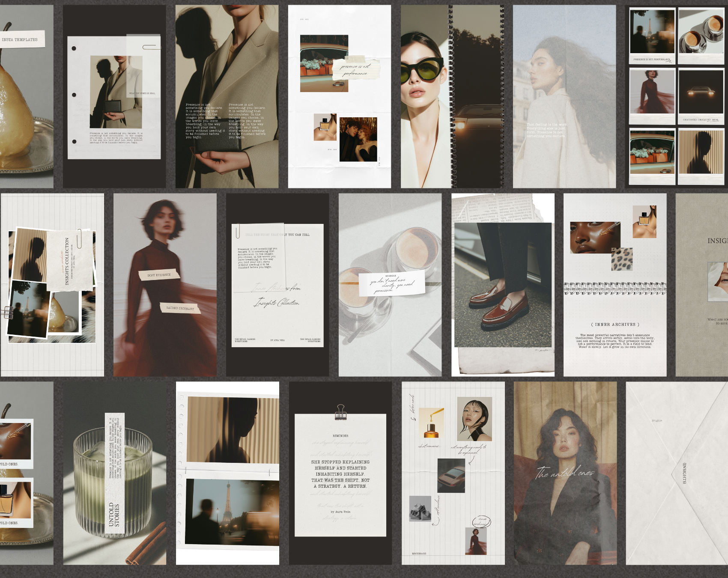Screen dimensions: 728x578
Task: Click the glowing skin close-up photo
Action: [x=595, y=238]
